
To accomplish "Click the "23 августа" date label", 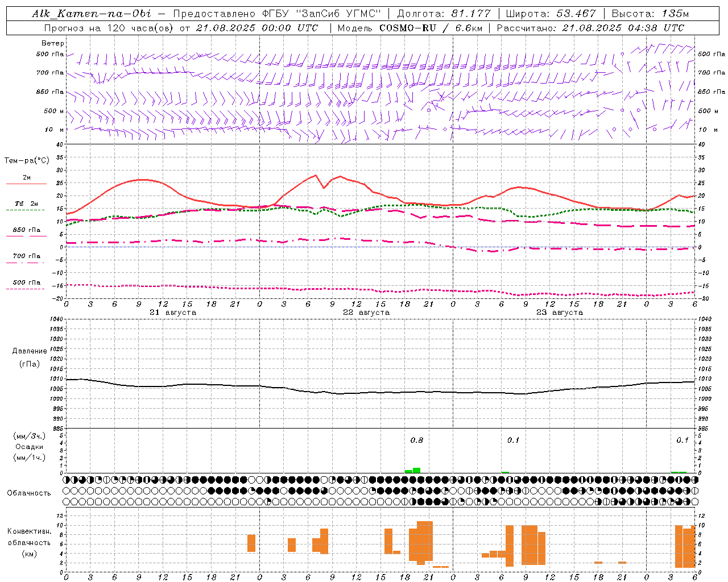I will tap(560, 313).
